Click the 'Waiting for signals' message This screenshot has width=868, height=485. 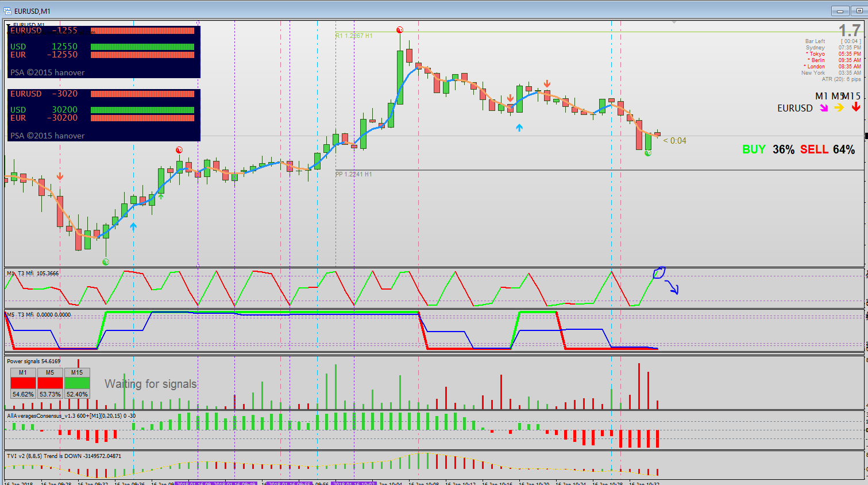[x=151, y=384]
